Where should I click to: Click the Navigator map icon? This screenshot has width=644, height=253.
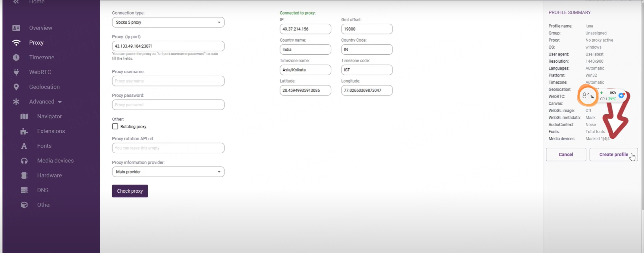(x=24, y=117)
